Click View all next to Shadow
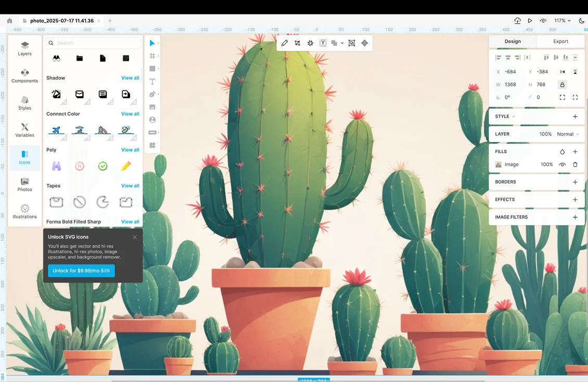This screenshot has height=382, width=588. pyautogui.click(x=130, y=78)
